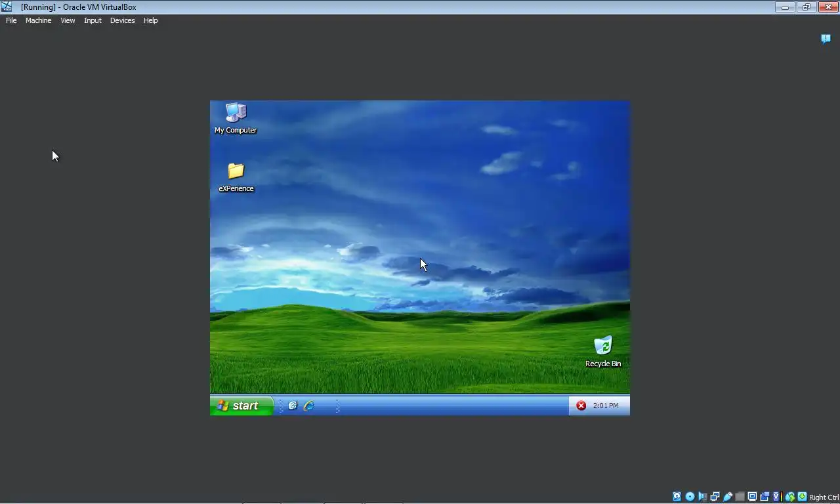The width and height of the screenshot is (840, 504).
Task: Open the Help menu
Action: 150,20
